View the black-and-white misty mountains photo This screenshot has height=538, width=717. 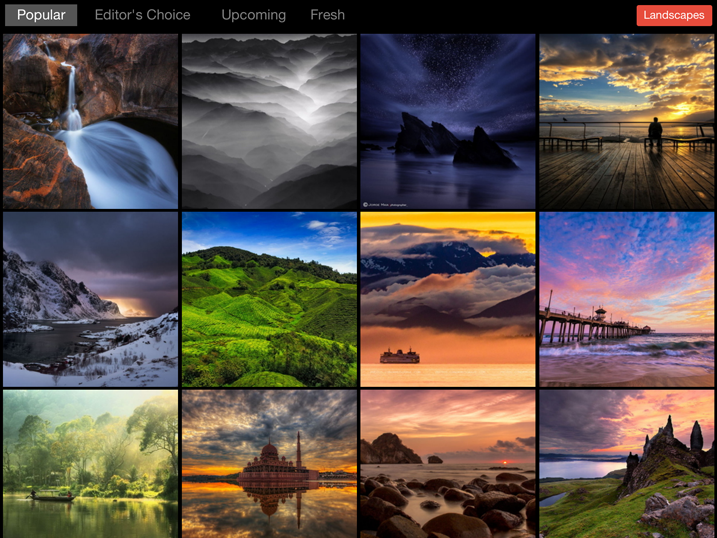(269, 121)
